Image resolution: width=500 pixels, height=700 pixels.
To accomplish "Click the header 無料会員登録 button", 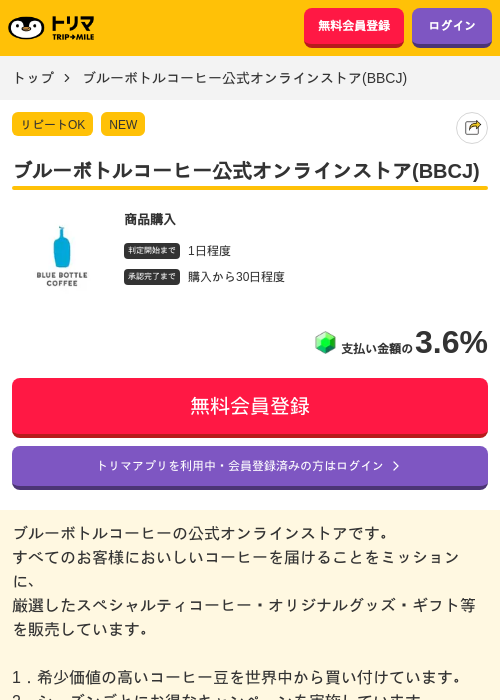I will point(354,27).
